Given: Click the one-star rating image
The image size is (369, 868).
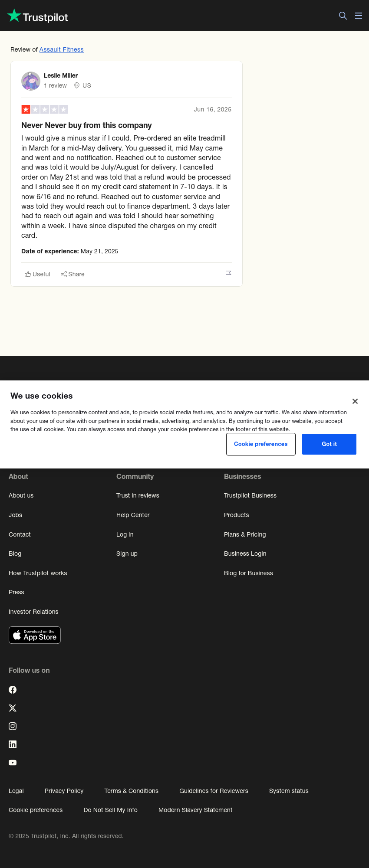Looking at the screenshot, I should tap(45, 109).
